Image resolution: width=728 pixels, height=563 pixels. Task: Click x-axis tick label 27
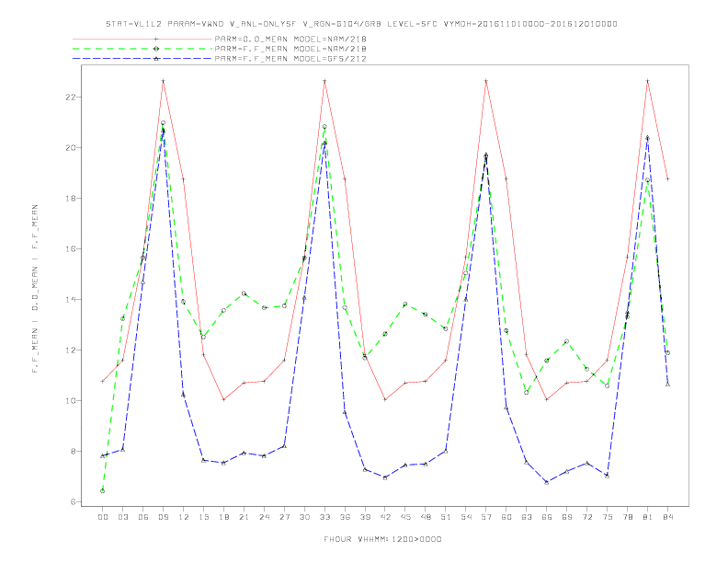(x=284, y=517)
